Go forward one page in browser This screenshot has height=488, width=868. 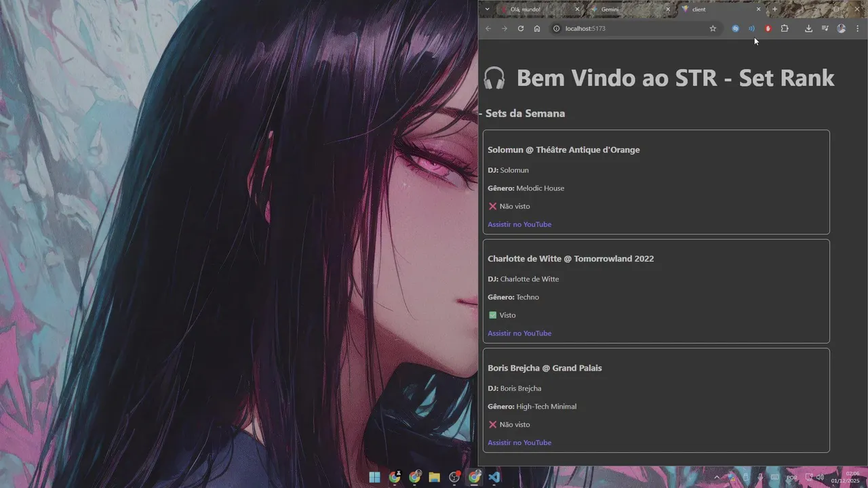coord(505,28)
